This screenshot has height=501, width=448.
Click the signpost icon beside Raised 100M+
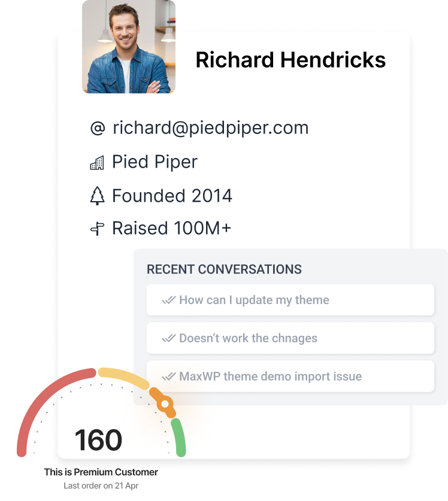pos(97,229)
